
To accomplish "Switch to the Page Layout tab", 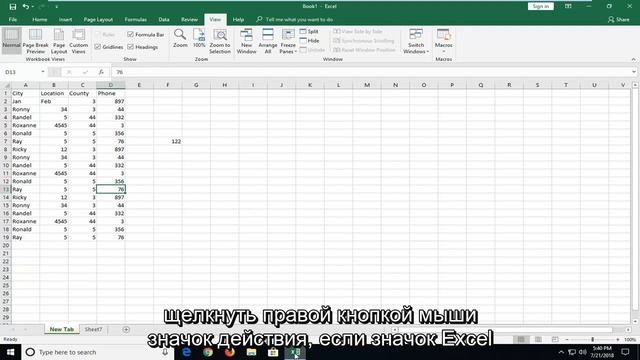I will (98, 19).
